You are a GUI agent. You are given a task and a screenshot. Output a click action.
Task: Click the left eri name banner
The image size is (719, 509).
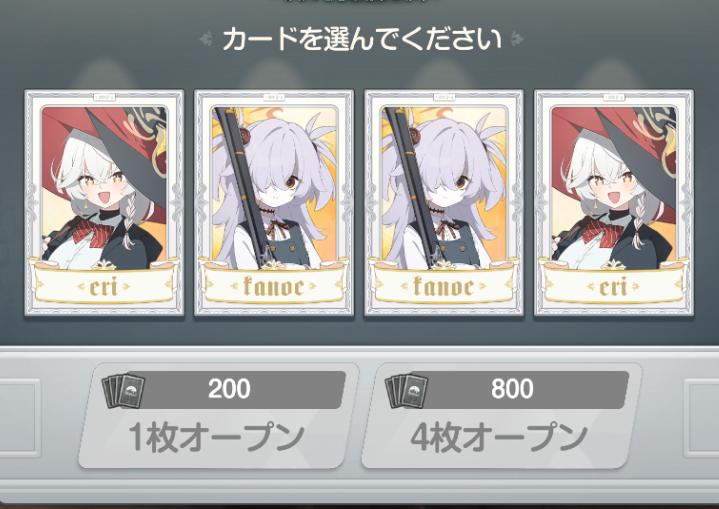(104, 284)
